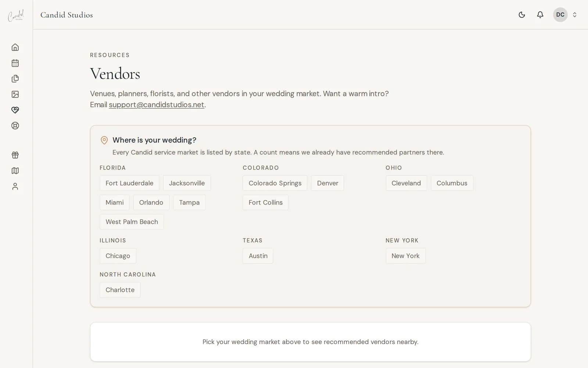Pick the Chicago market chip

click(118, 256)
